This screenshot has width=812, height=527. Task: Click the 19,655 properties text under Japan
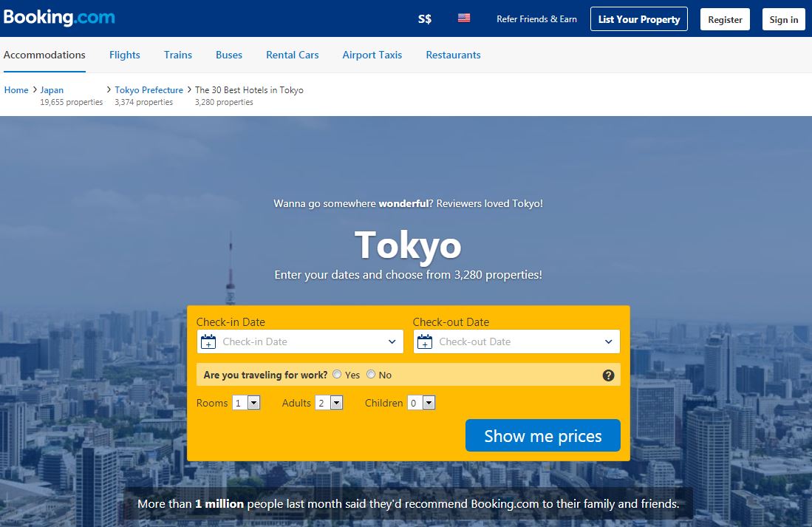(x=72, y=102)
